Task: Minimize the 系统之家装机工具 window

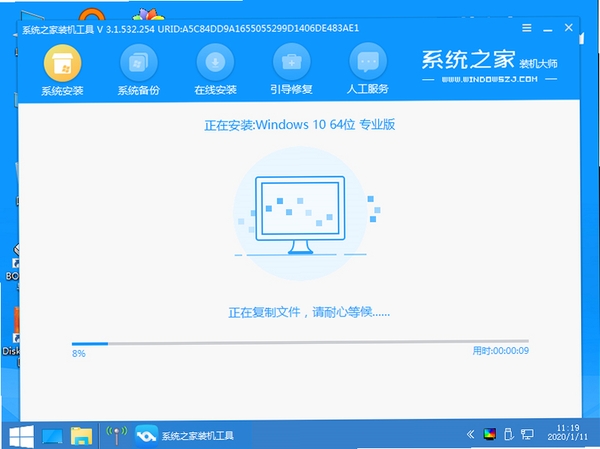Action: coord(548,29)
